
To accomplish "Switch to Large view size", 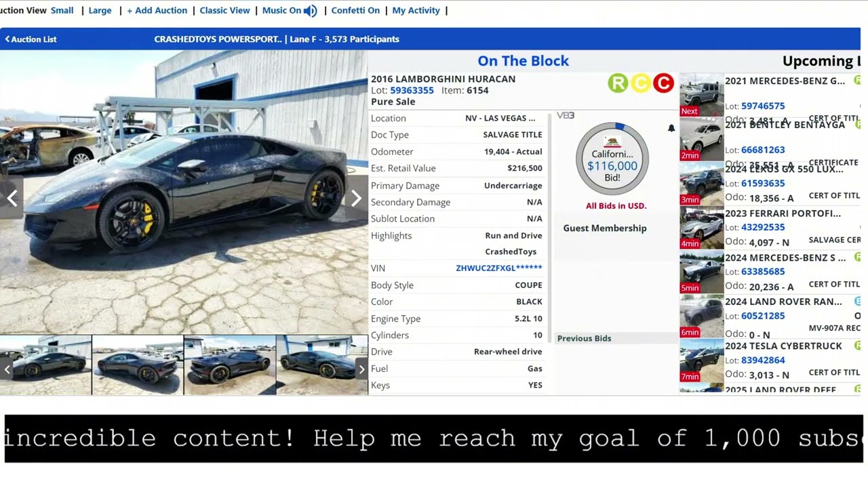I will click(x=100, y=11).
